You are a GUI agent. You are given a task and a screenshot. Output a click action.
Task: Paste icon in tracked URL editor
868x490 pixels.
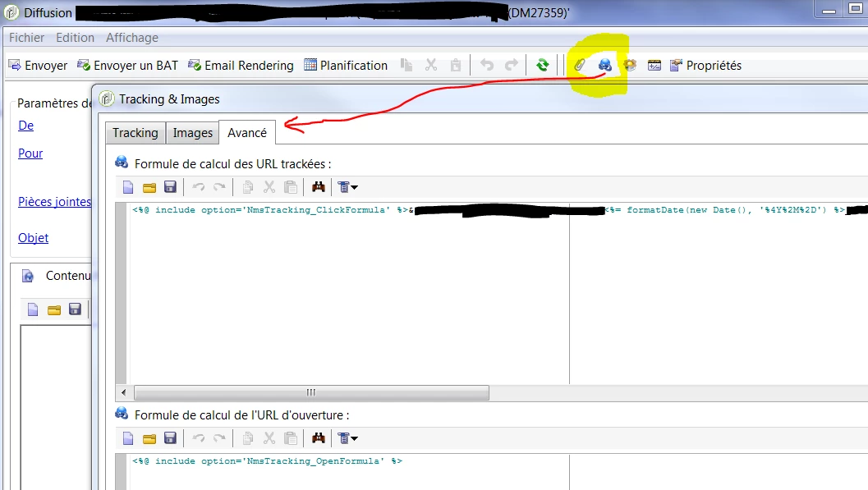click(x=291, y=187)
